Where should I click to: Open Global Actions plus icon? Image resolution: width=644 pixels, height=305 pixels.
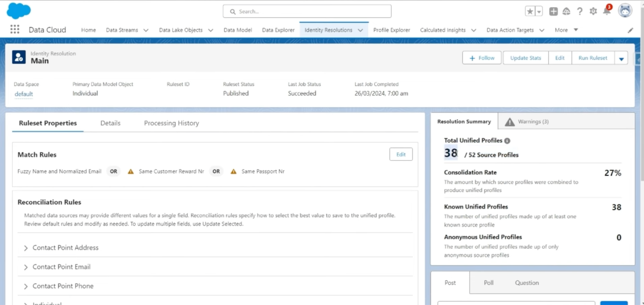click(553, 11)
